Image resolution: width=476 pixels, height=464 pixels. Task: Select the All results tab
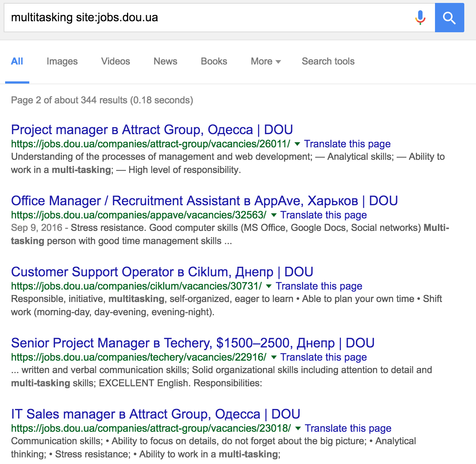click(x=17, y=61)
